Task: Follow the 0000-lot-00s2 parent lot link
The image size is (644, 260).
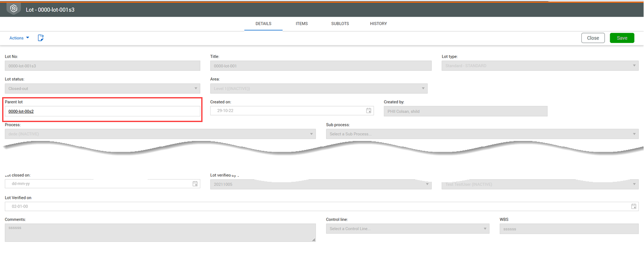Action: pos(21,111)
